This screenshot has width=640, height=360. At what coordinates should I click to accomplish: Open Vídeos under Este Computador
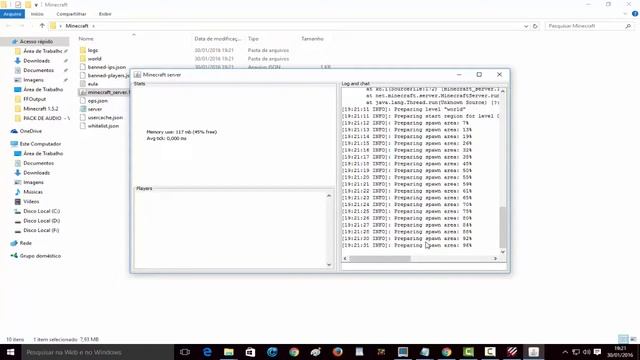point(31,202)
